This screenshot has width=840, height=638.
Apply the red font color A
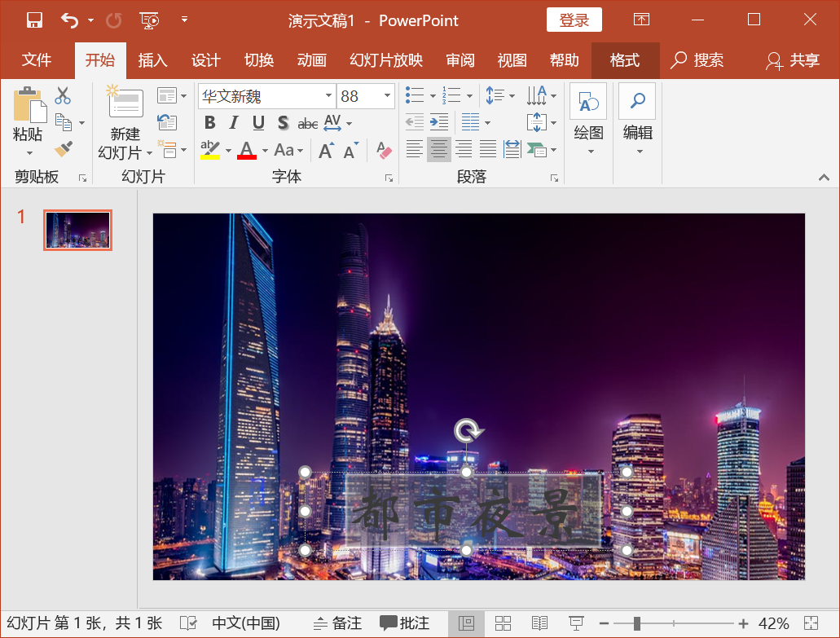tap(246, 151)
